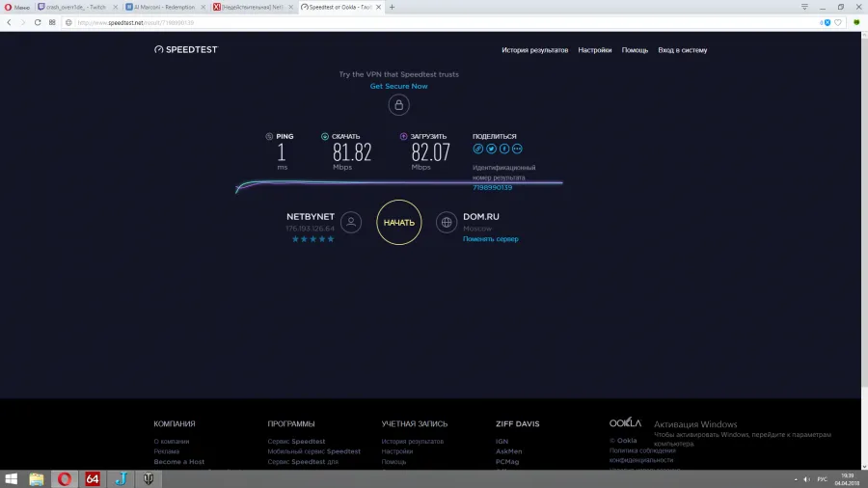868x488 pixels.
Task: Click the OOKLA footer logo
Action: [x=625, y=423]
